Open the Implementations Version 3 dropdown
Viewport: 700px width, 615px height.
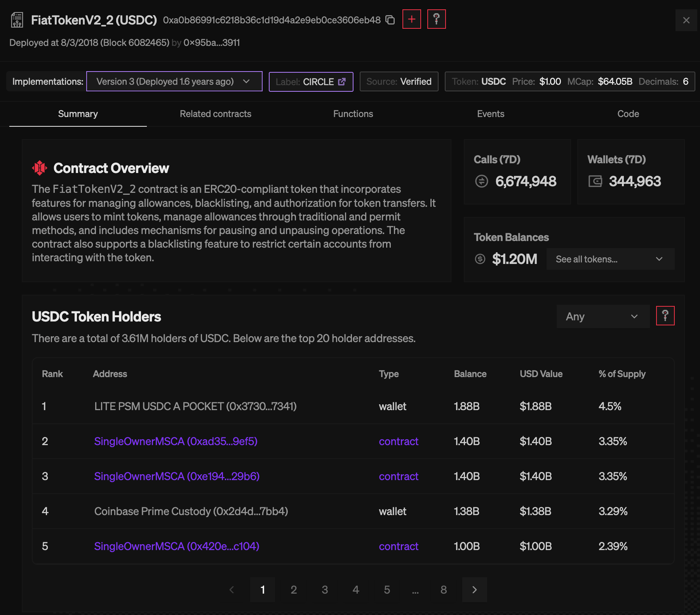(x=174, y=81)
